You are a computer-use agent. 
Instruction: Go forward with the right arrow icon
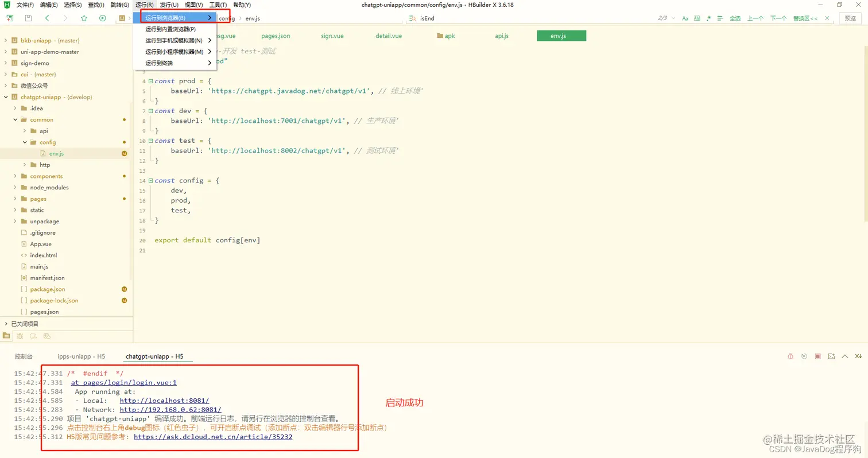[65, 18]
